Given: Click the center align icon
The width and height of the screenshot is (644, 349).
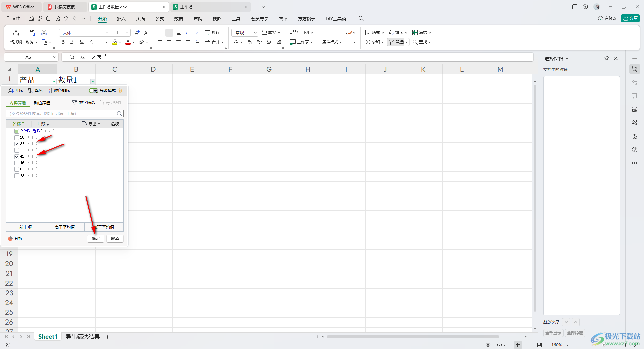Looking at the screenshot, I should coord(169,42).
